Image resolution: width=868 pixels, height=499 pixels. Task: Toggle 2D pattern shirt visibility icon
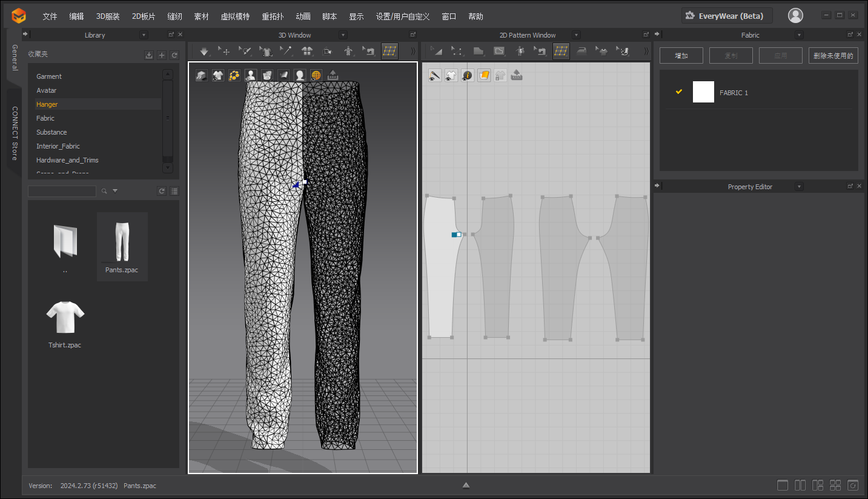click(x=451, y=75)
